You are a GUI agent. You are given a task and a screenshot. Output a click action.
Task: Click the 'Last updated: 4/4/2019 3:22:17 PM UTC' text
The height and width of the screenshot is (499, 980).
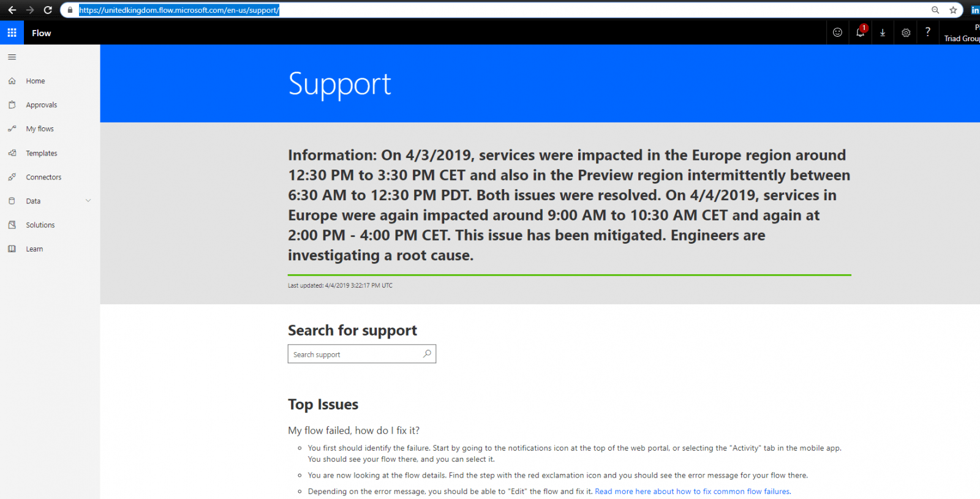coord(340,285)
